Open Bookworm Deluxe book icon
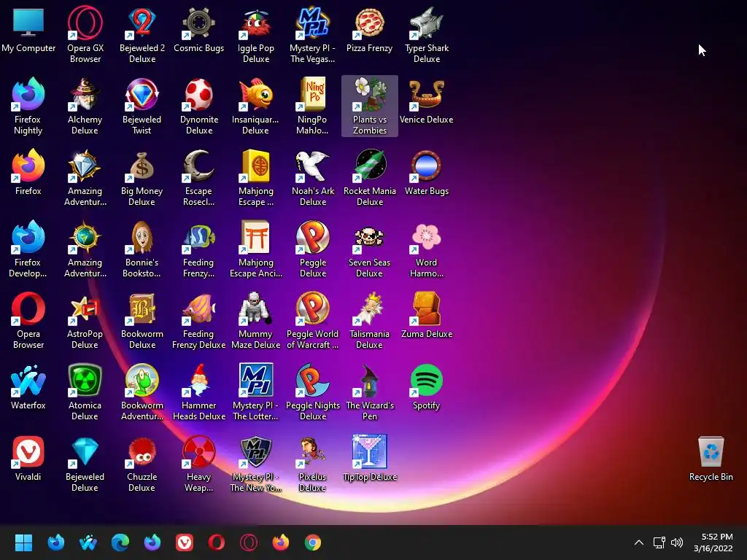The image size is (747, 560). pos(142,320)
